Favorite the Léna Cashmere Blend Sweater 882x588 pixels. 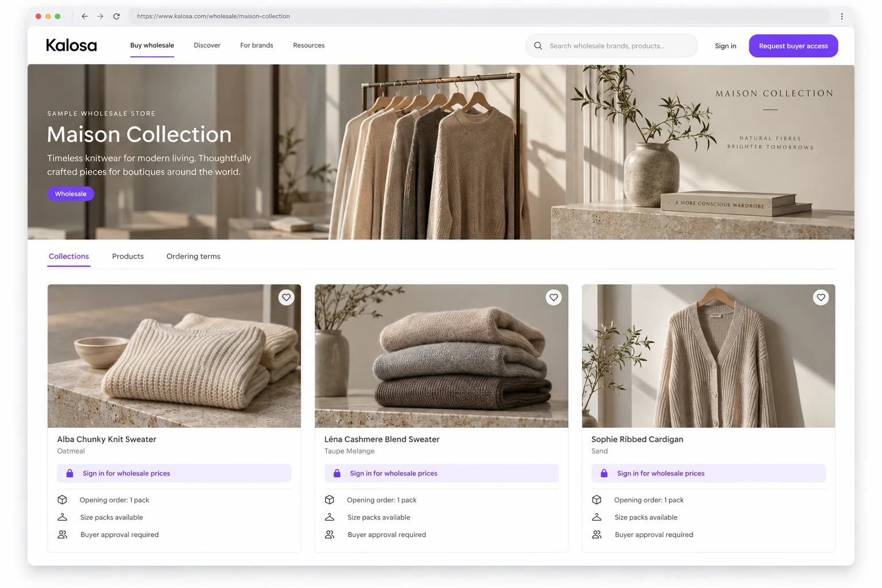(x=554, y=297)
